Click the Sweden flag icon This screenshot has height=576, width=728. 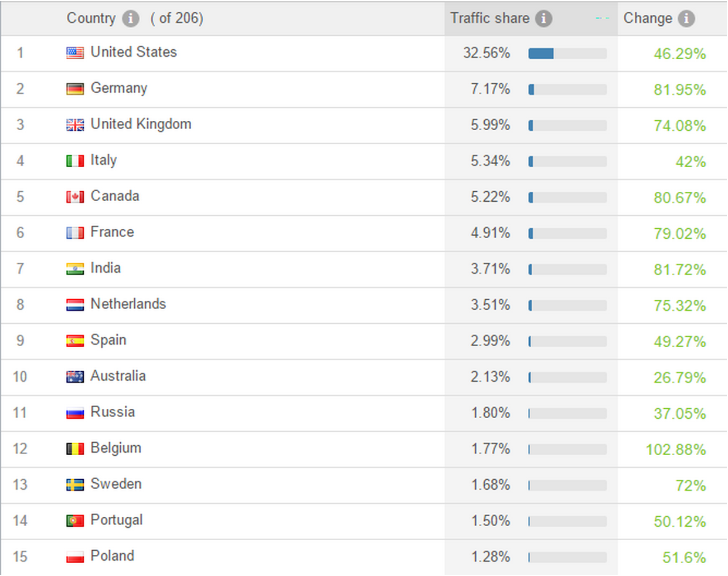[75, 484]
